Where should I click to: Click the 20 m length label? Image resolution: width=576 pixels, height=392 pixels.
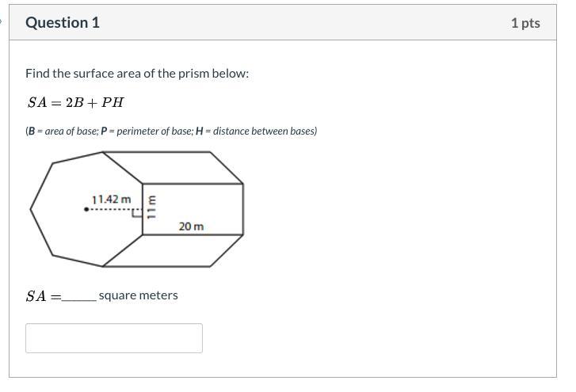pyautogui.click(x=191, y=226)
